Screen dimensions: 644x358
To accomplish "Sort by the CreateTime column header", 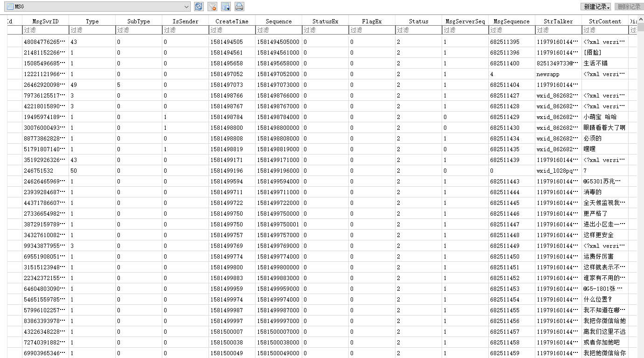I will [232, 21].
